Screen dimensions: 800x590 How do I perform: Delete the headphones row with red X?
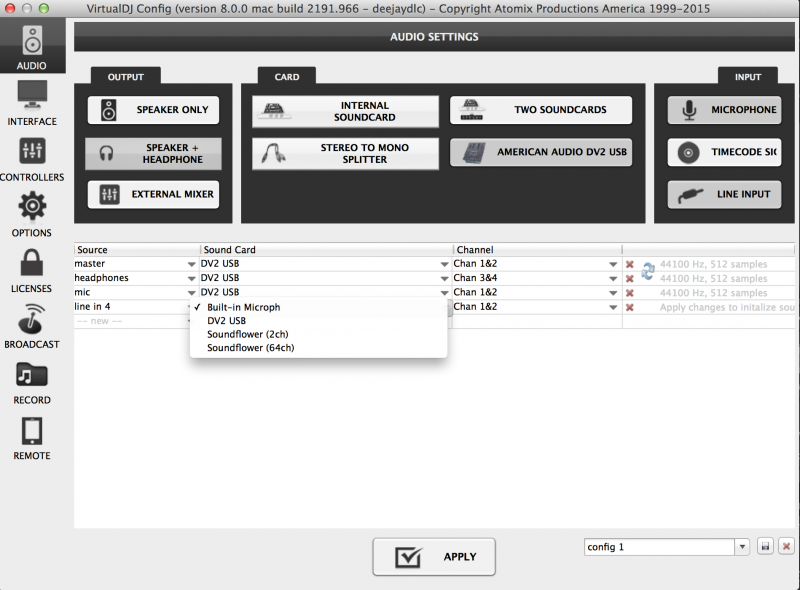tap(630, 279)
